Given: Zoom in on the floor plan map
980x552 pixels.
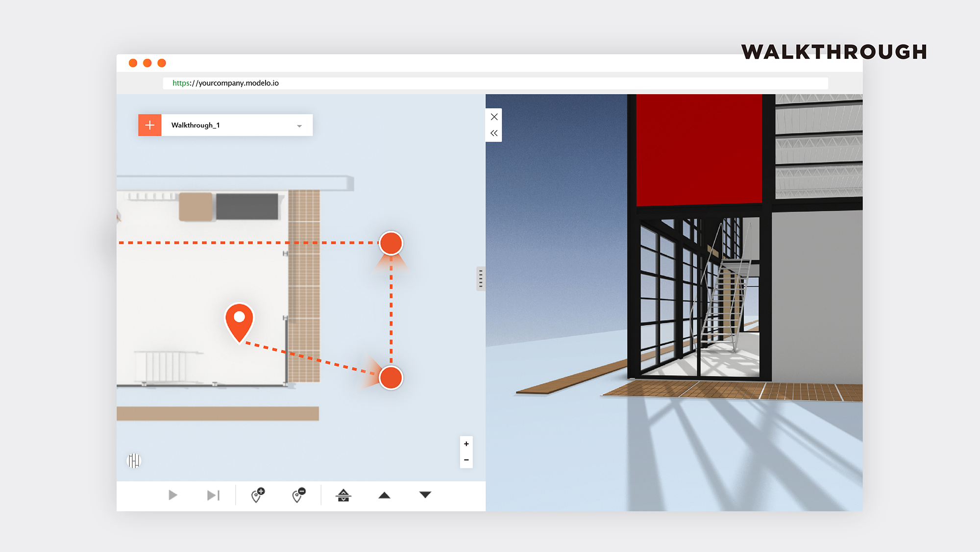Looking at the screenshot, I should (x=466, y=444).
